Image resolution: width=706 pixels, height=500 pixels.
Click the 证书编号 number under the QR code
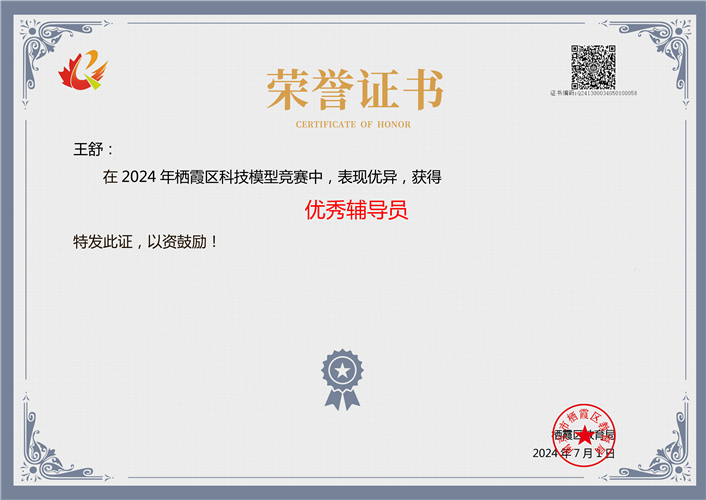(593, 93)
